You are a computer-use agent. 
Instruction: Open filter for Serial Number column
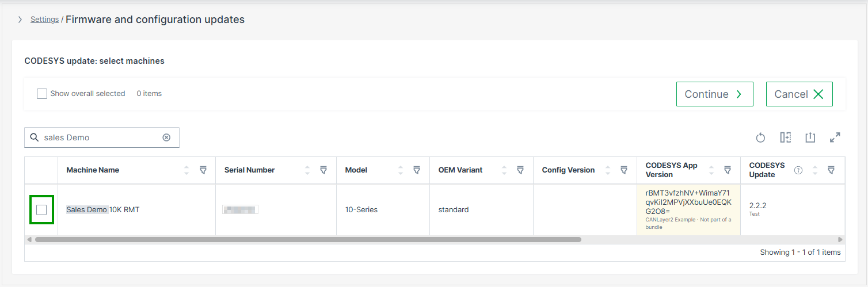pyautogui.click(x=323, y=170)
